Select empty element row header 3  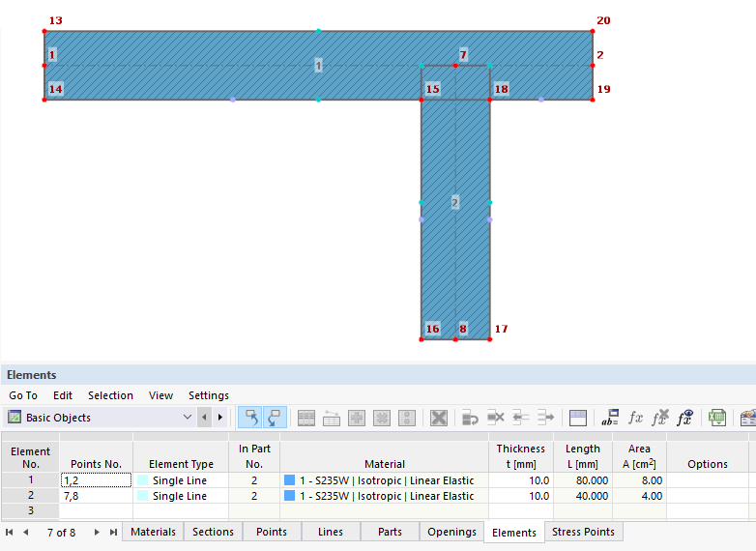30,510
